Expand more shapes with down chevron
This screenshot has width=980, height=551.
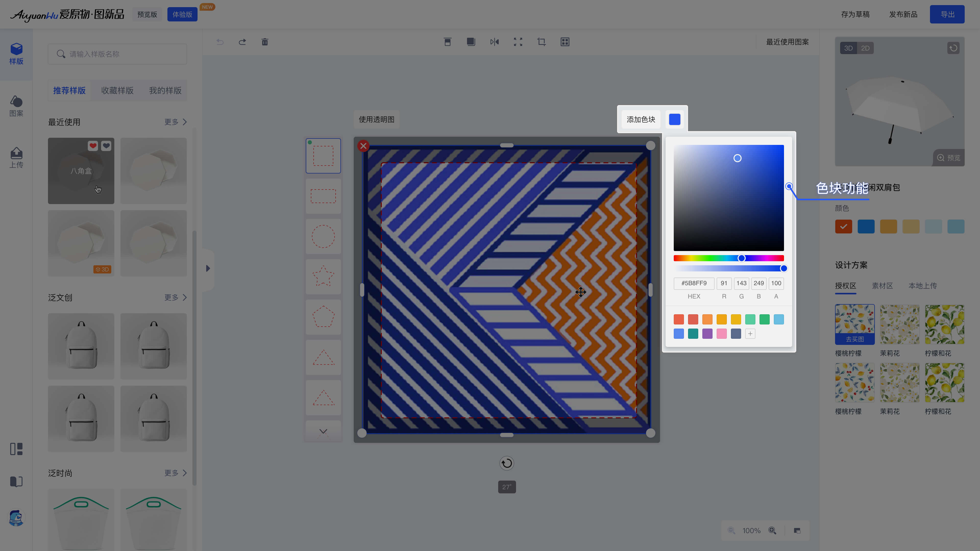(323, 431)
